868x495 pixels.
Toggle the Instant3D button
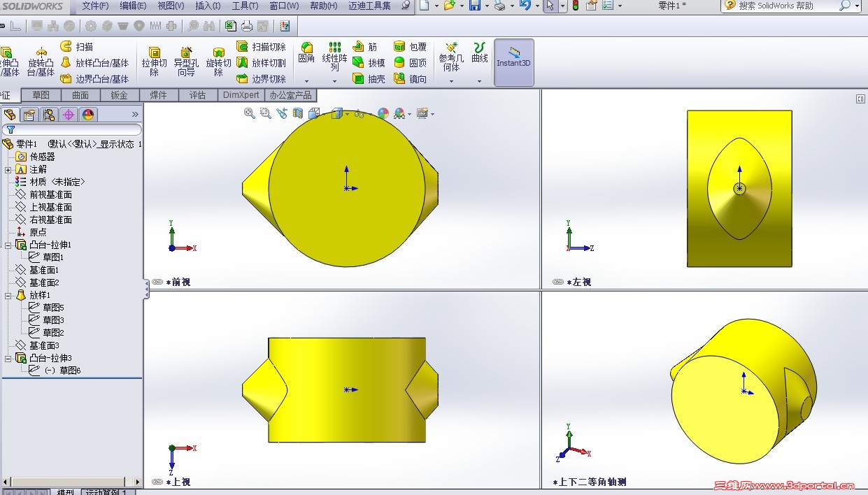[x=514, y=62]
